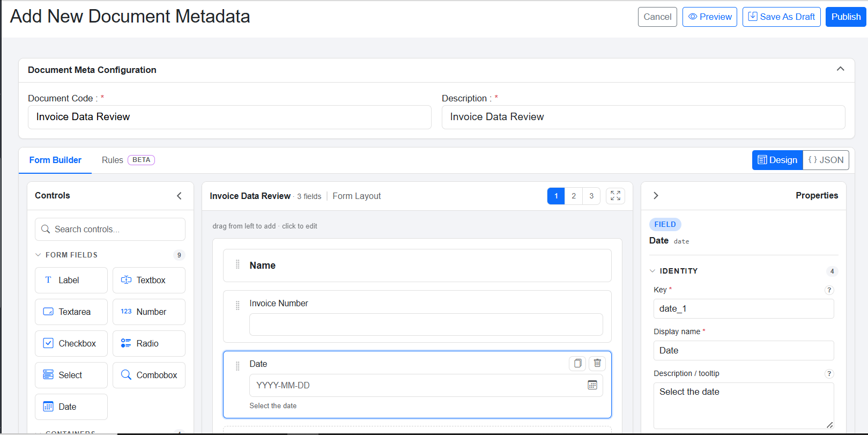Select 3-column form layout
Screen dimensions: 868x435
click(591, 196)
